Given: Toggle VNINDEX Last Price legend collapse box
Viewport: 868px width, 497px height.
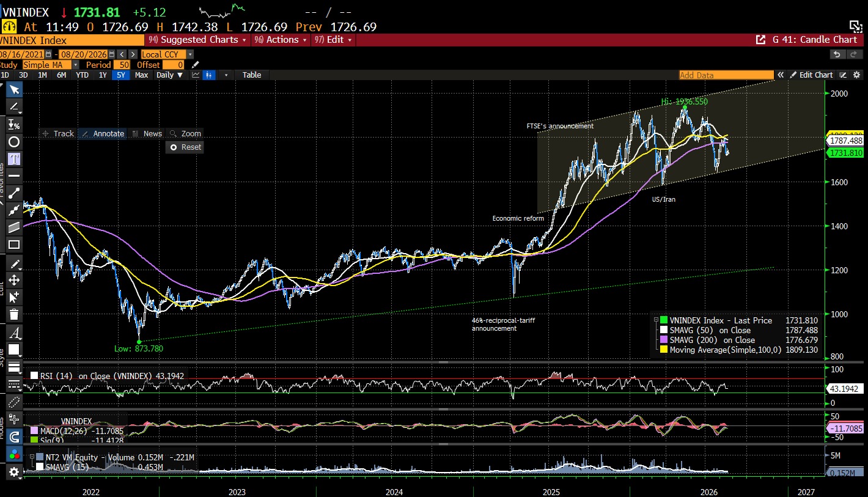Looking at the screenshot, I should coord(657,320).
